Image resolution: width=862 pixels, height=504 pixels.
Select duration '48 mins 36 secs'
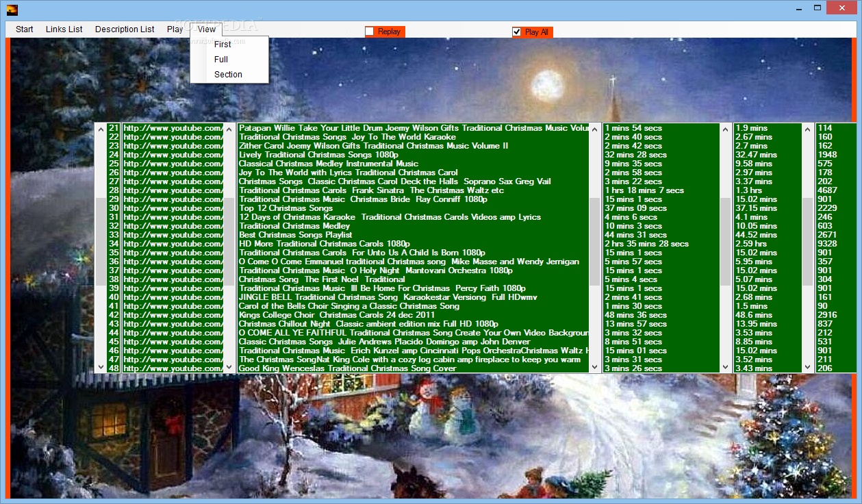pos(635,315)
